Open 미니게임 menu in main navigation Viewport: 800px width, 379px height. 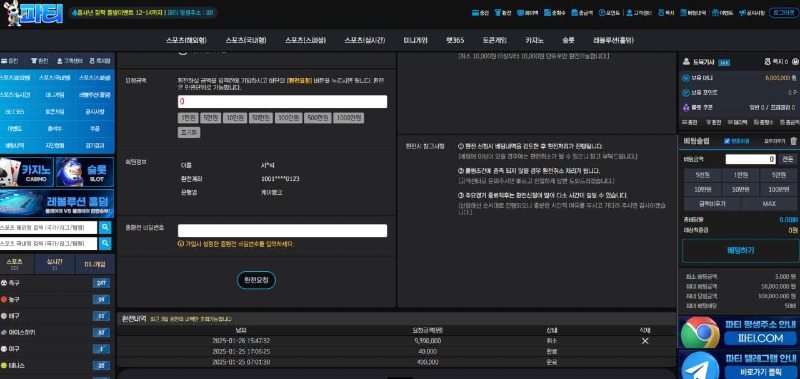pos(415,40)
